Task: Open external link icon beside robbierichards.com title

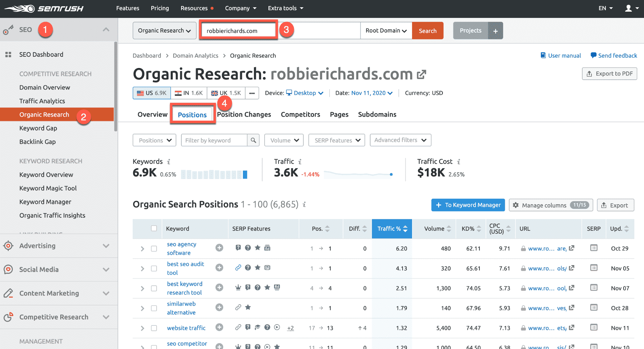Action: [x=421, y=75]
